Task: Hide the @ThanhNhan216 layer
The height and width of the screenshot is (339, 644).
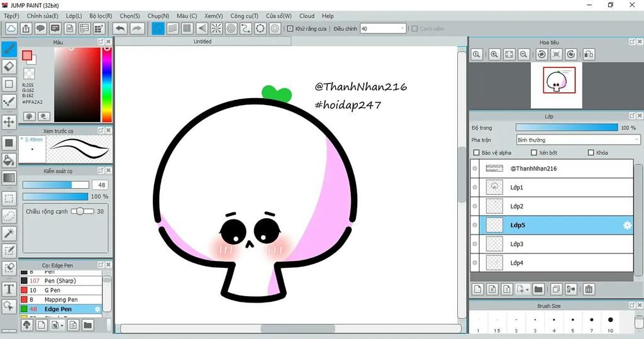Action: 475,169
